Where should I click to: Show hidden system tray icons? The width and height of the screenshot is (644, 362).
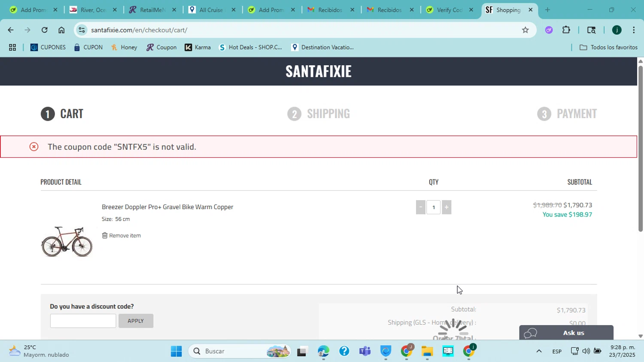click(x=539, y=351)
